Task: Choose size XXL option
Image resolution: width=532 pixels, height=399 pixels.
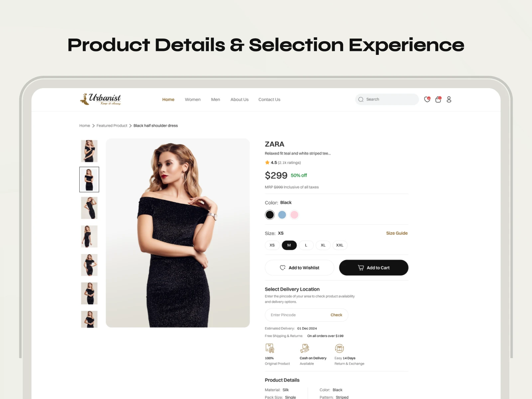Action: (340, 245)
